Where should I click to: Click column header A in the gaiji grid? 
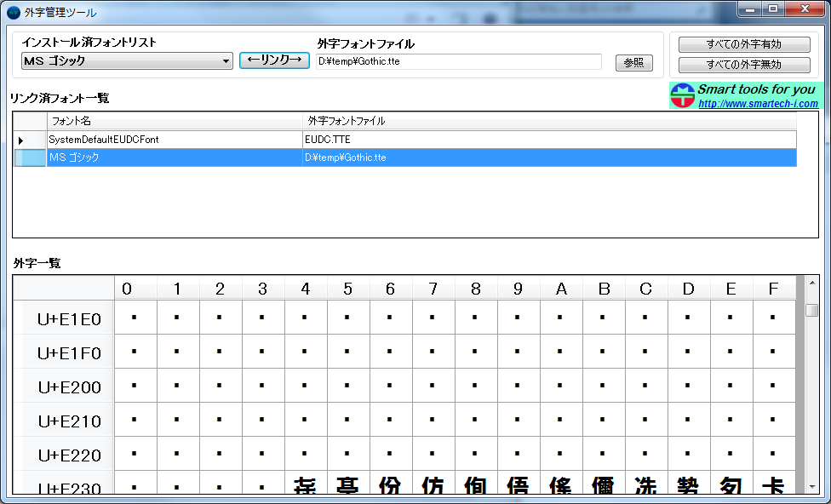561,289
